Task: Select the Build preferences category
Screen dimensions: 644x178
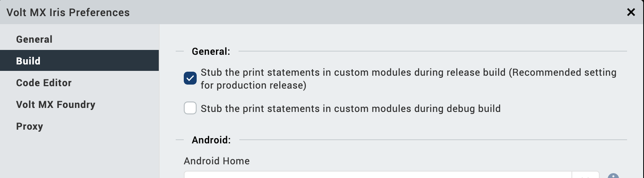Action: pos(28,61)
